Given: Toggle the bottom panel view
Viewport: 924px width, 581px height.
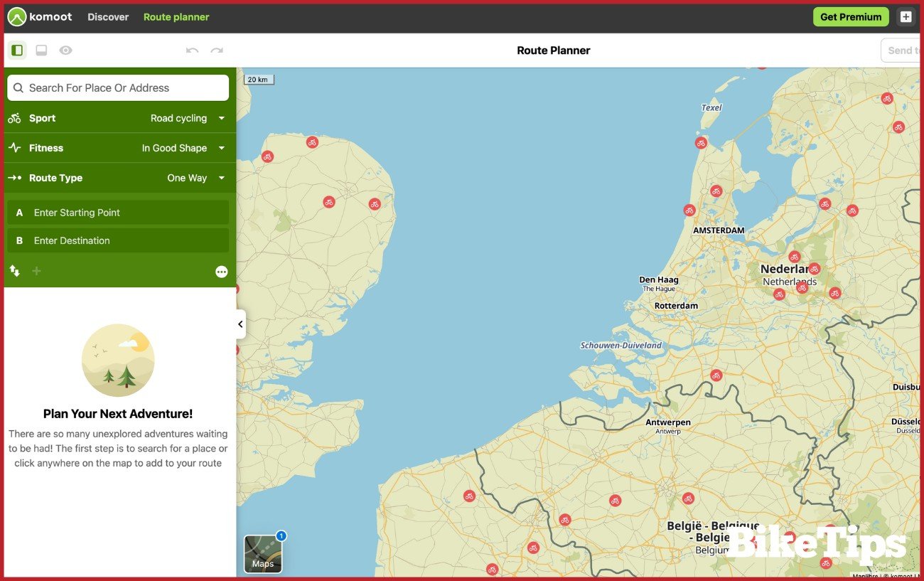Looking at the screenshot, I should 41,50.
